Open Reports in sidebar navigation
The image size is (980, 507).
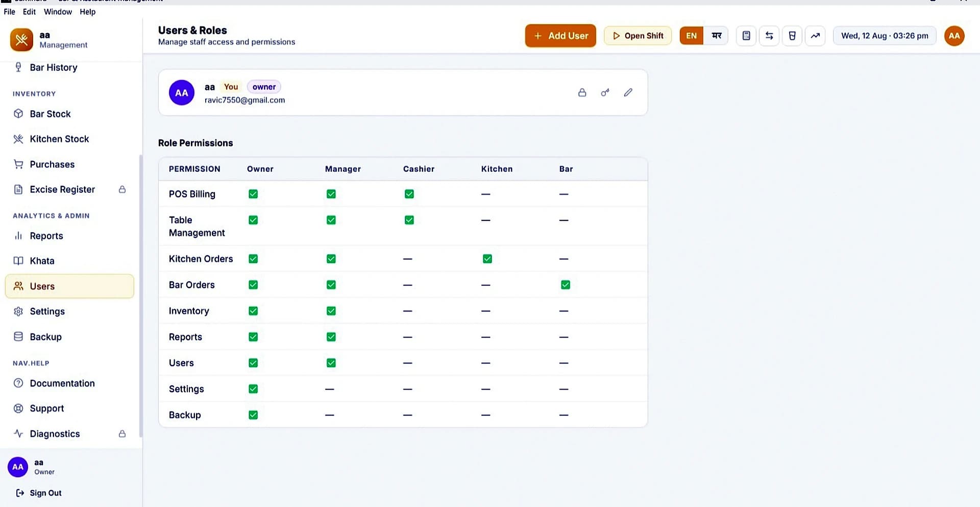[x=69, y=236]
